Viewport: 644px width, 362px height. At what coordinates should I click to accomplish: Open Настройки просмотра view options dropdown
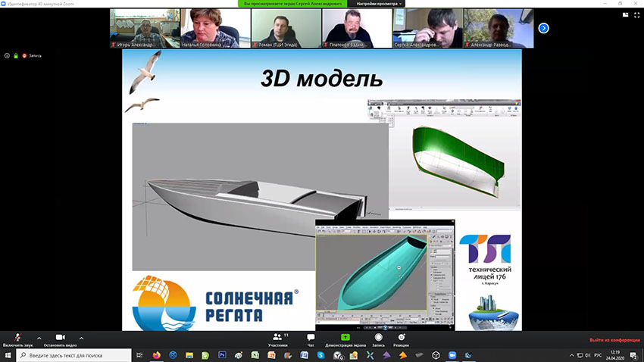click(378, 4)
